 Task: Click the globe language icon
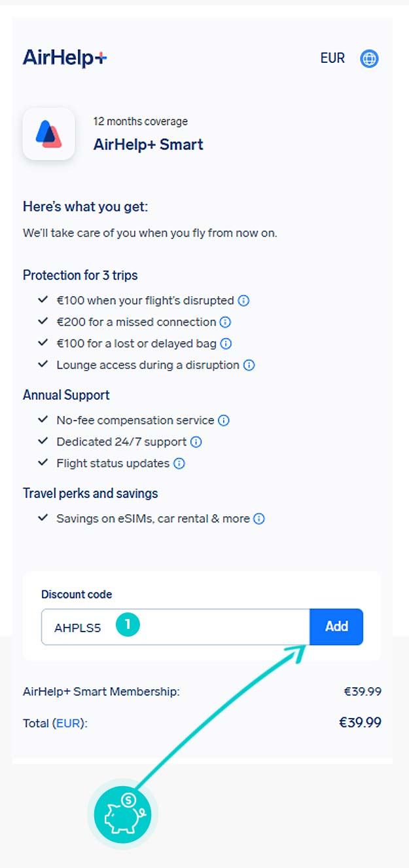369,59
